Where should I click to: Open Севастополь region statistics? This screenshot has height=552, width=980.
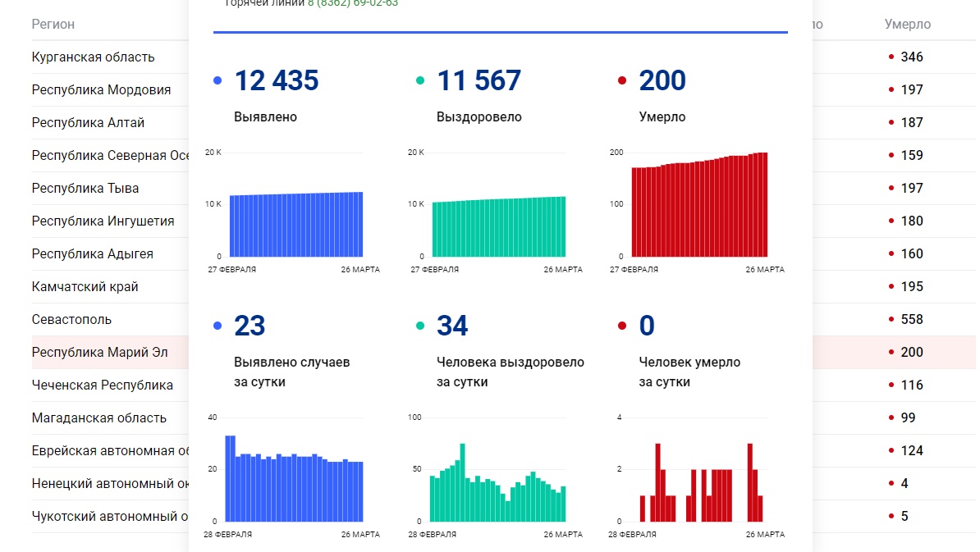tap(71, 319)
